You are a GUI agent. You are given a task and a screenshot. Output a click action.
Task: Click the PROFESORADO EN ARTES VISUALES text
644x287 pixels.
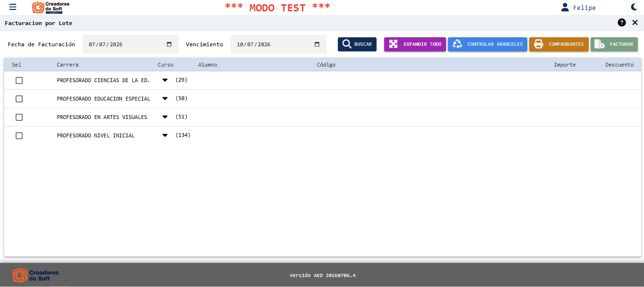pyautogui.click(x=102, y=117)
